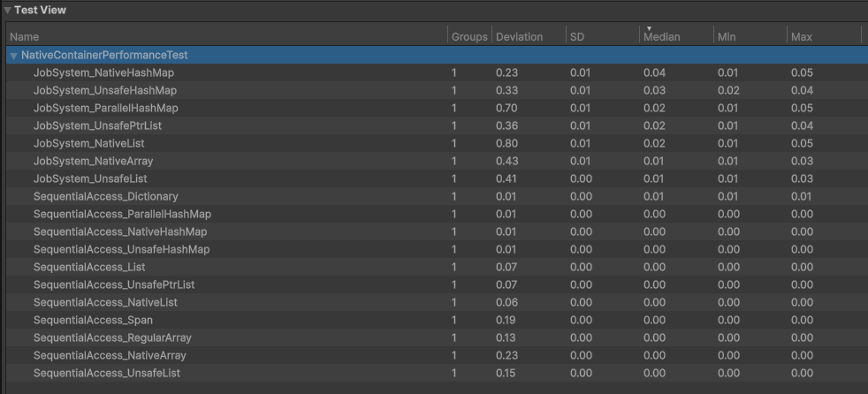
Task: Sort by the SD column header
Action: pyautogui.click(x=602, y=37)
